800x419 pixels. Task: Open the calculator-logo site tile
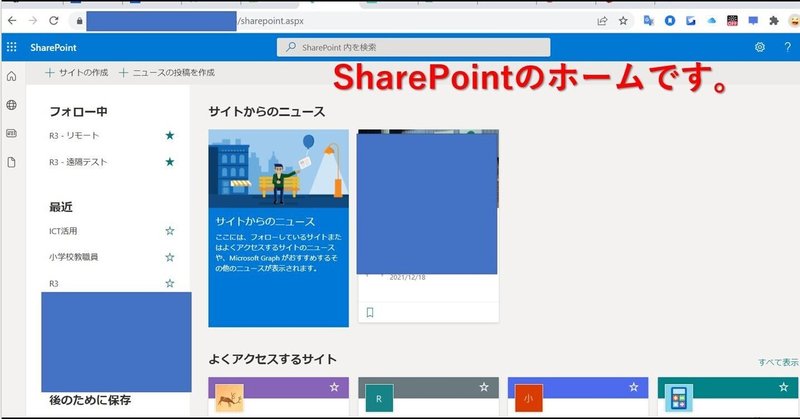(679, 399)
